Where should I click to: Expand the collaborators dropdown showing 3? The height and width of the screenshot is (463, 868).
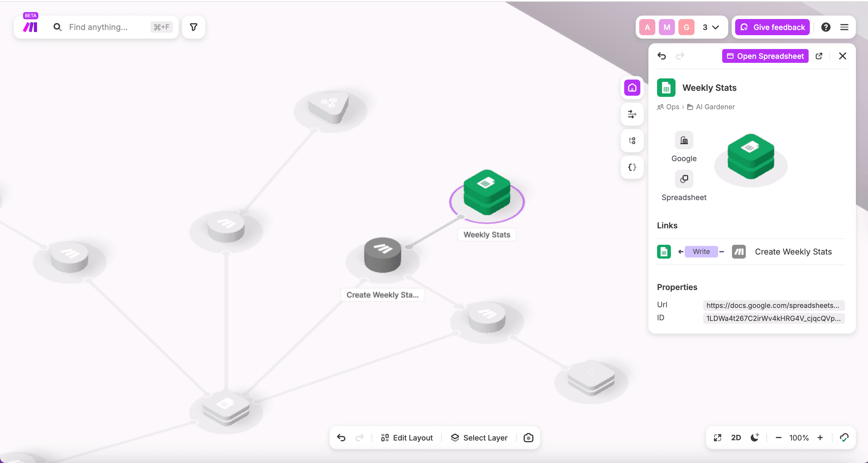click(x=711, y=27)
